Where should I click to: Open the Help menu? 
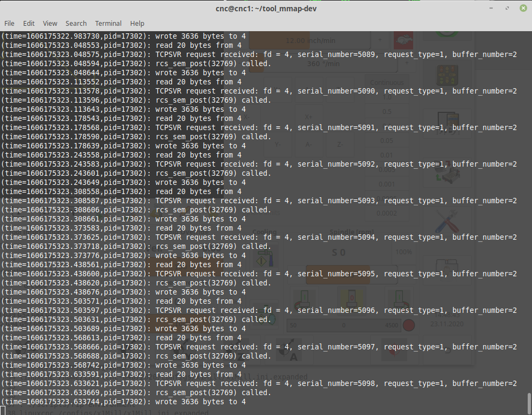(x=137, y=23)
